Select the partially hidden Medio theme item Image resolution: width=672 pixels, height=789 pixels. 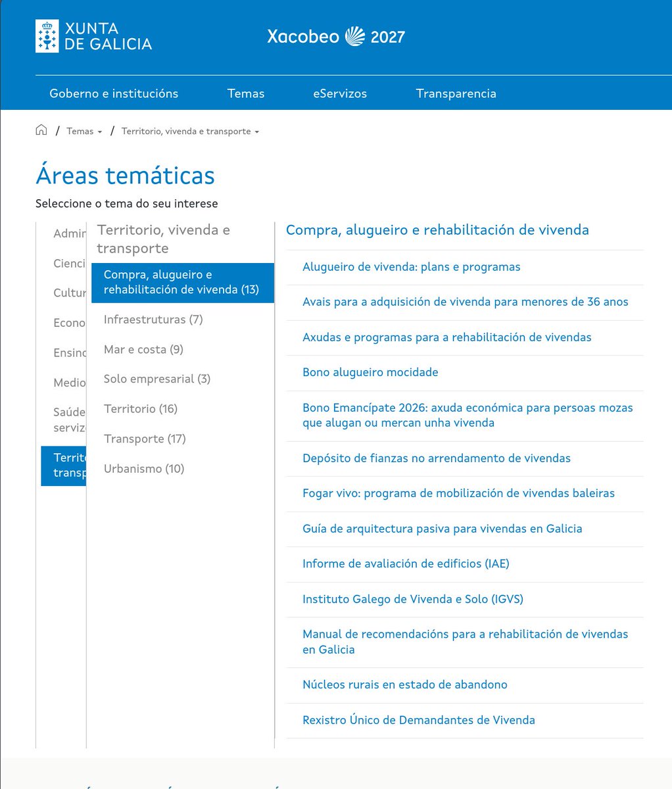(69, 383)
